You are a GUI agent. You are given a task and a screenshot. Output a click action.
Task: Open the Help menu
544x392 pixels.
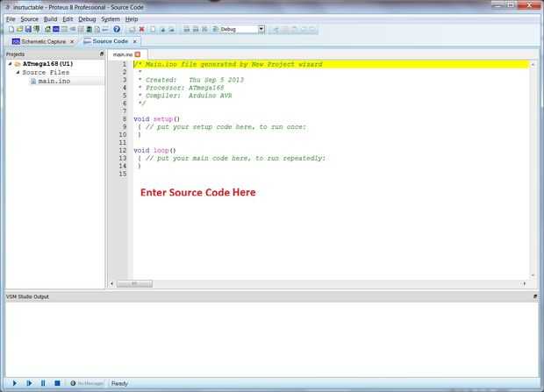tap(132, 19)
